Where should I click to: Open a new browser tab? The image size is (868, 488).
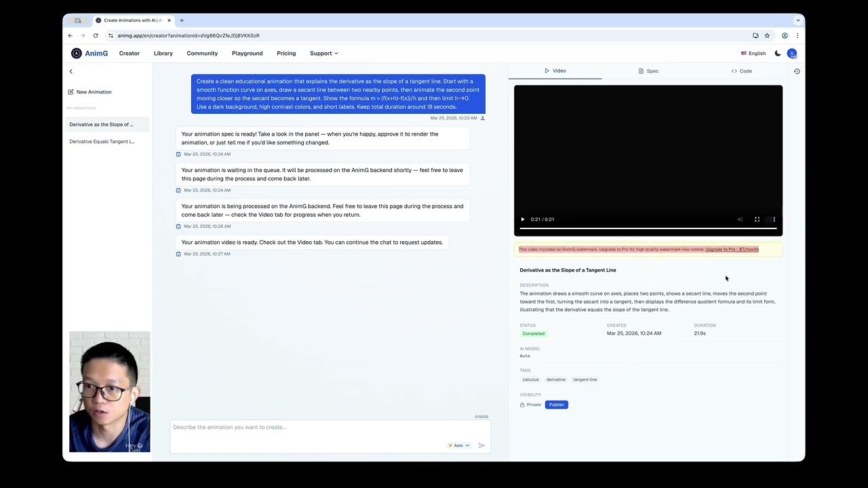pyautogui.click(x=182, y=20)
